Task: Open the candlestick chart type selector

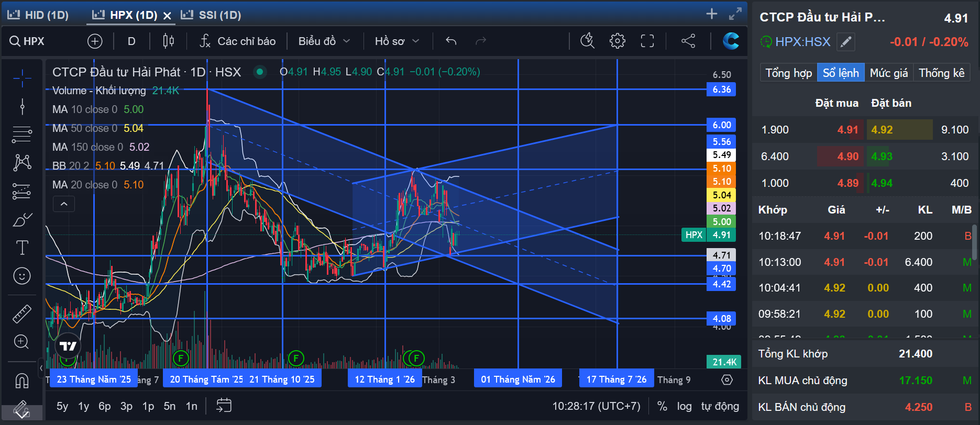Action: (x=169, y=41)
